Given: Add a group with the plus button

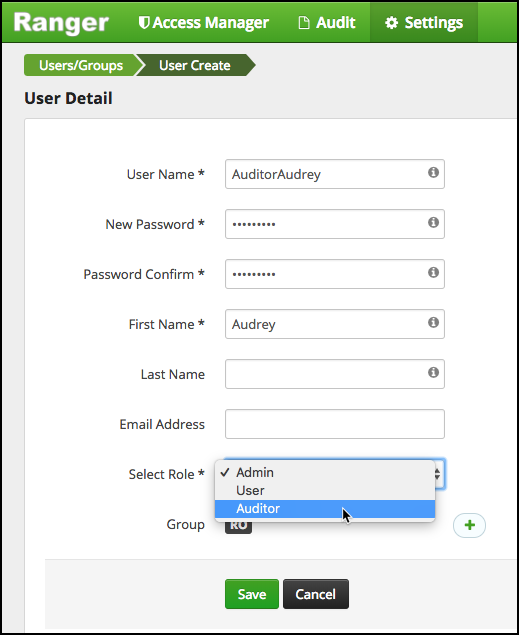Looking at the screenshot, I should (x=469, y=525).
